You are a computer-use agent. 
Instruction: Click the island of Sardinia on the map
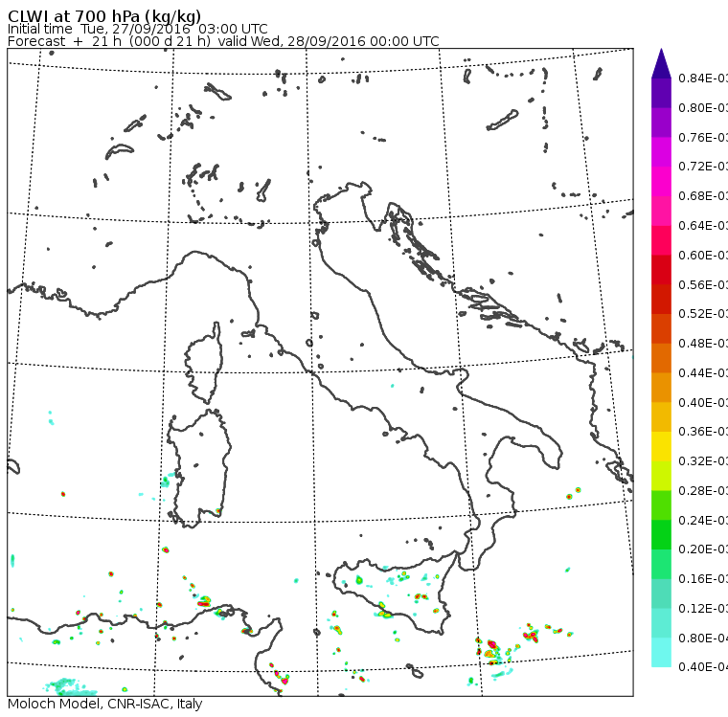click(x=199, y=469)
